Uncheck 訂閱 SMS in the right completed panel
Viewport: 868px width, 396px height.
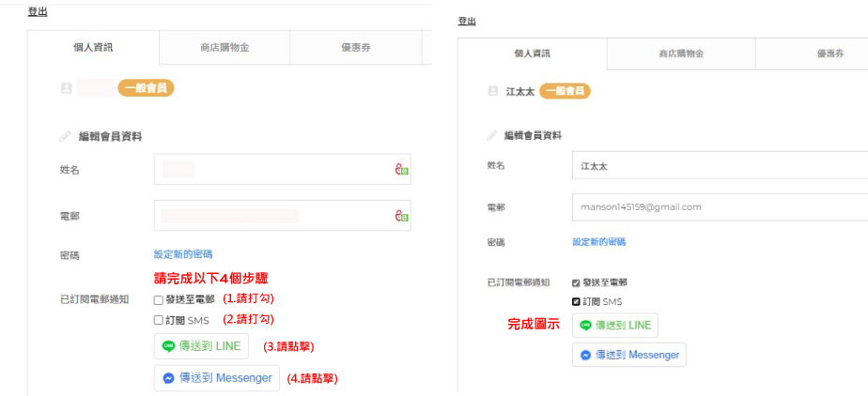pos(576,302)
